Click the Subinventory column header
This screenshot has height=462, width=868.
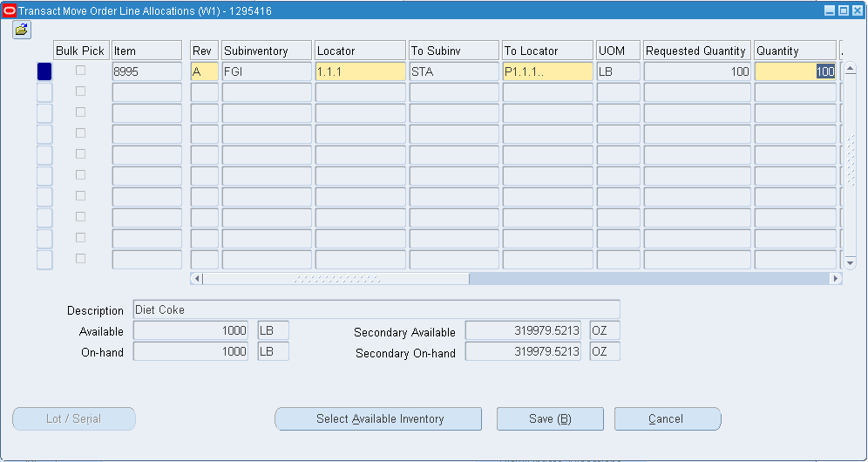(x=267, y=51)
